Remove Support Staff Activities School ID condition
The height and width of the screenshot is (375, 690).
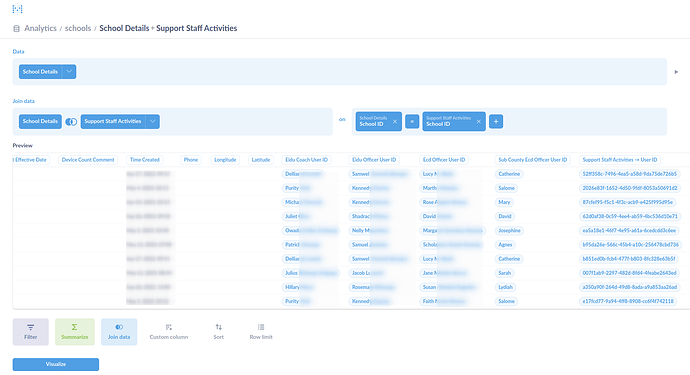[x=478, y=121]
